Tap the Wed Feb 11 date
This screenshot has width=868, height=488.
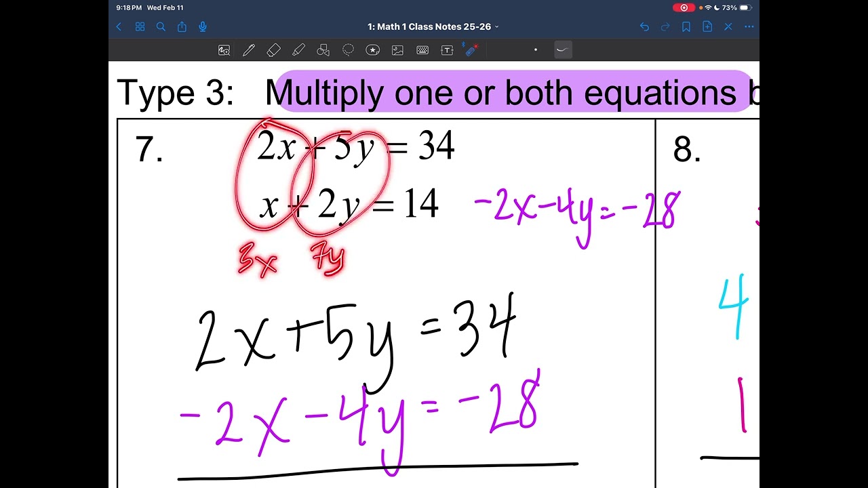point(165,7)
